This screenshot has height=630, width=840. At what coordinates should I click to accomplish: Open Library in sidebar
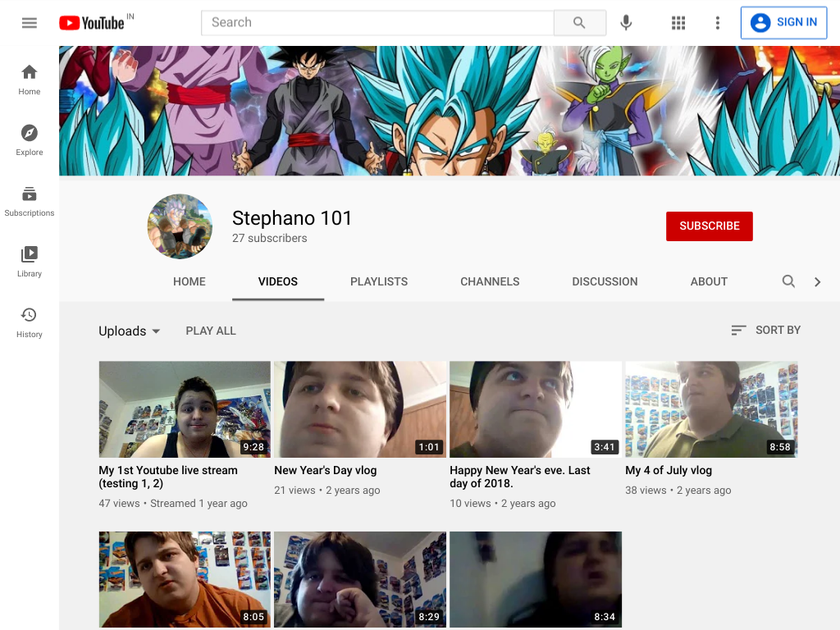point(30,262)
